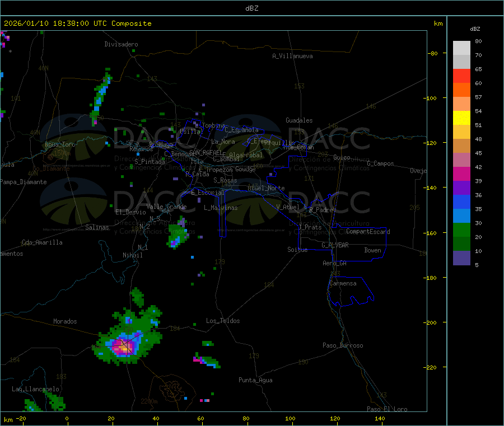Click the yellow 54 dBZ legend swatch
The width and height of the screenshot is (504, 426).
click(x=461, y=118)
